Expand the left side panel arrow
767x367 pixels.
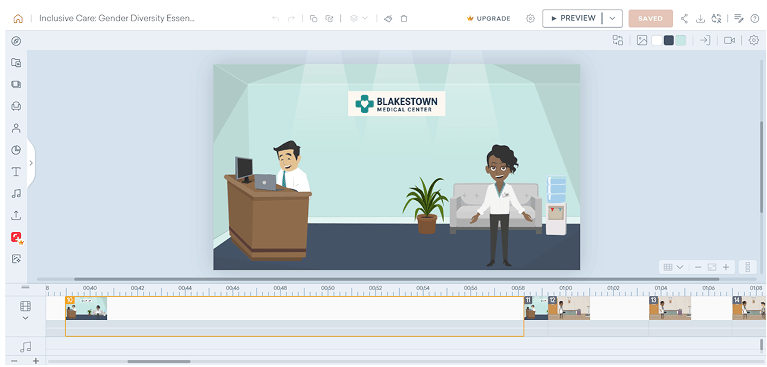click(31, 163)
